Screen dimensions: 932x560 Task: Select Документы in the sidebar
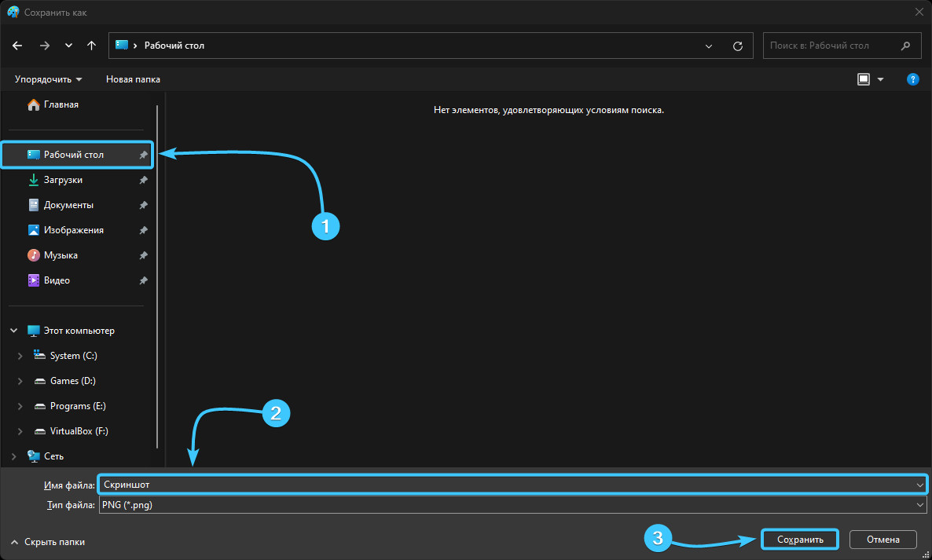[x=68, y=205]
